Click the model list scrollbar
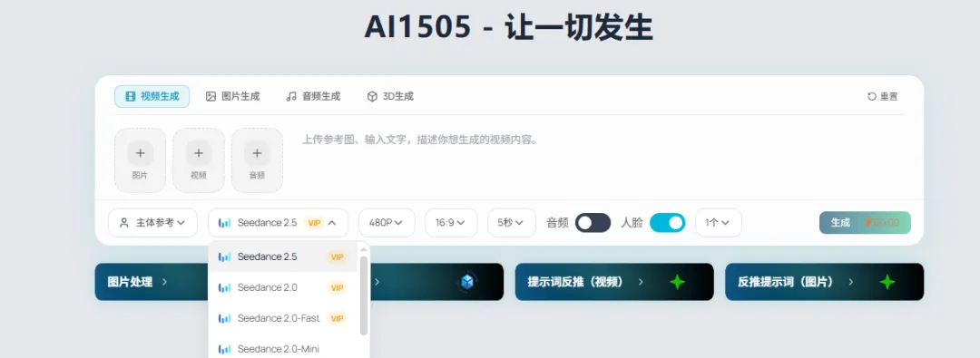Viewport: 980px width, 358px height. (x=364, y=295)
